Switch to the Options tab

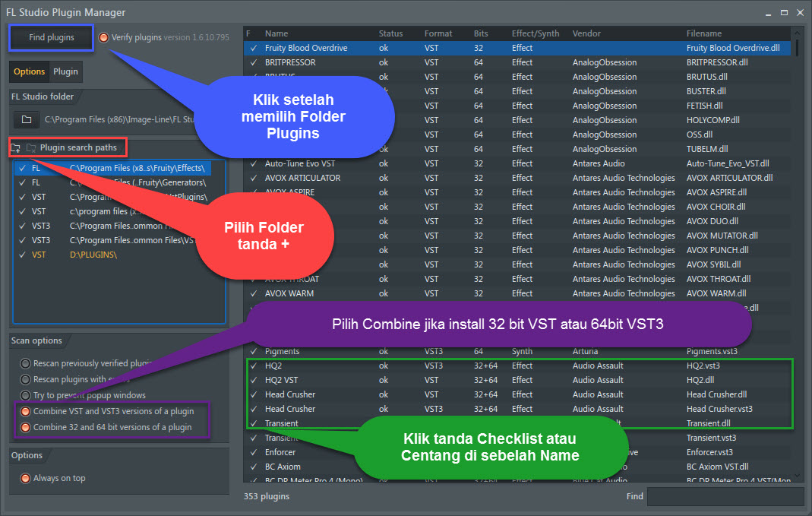[29, 71]
